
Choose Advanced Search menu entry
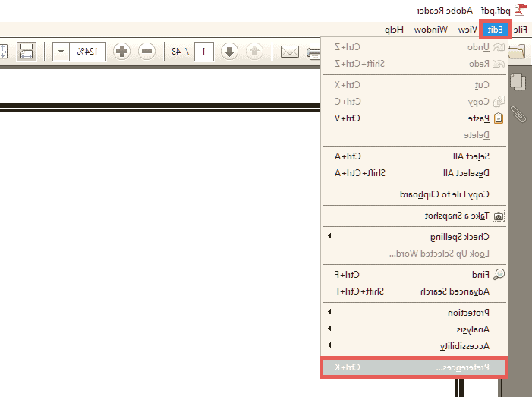point(414,291)
